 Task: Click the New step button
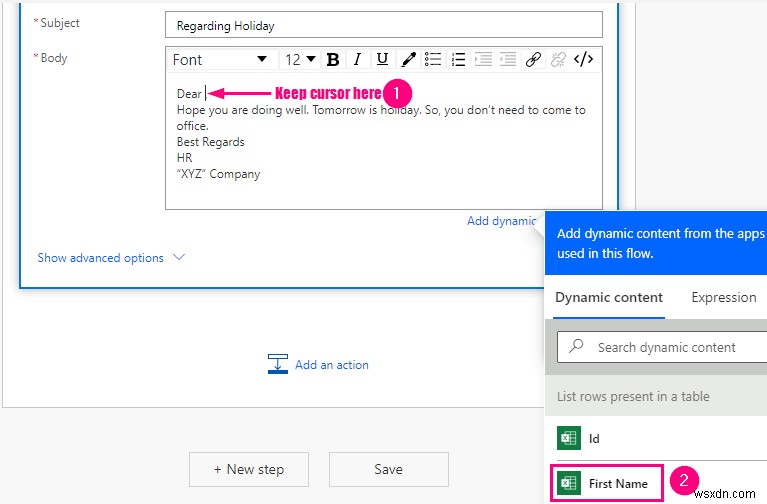pyautogui.click(x=249, y=469)
